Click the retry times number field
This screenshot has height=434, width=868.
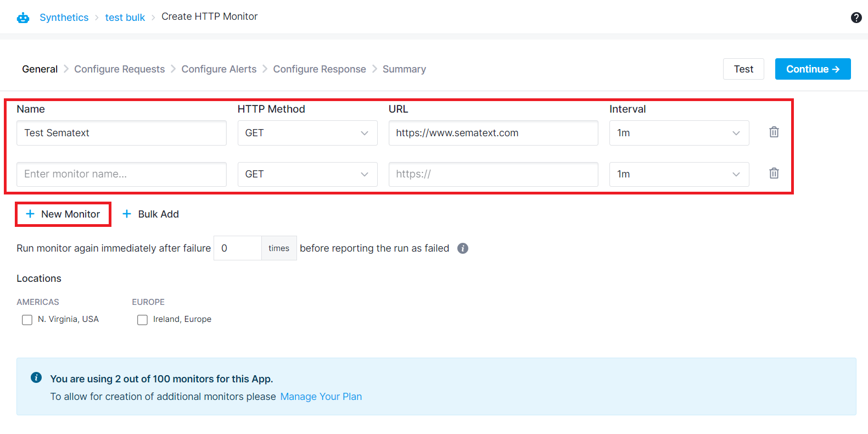click(238, 248)
